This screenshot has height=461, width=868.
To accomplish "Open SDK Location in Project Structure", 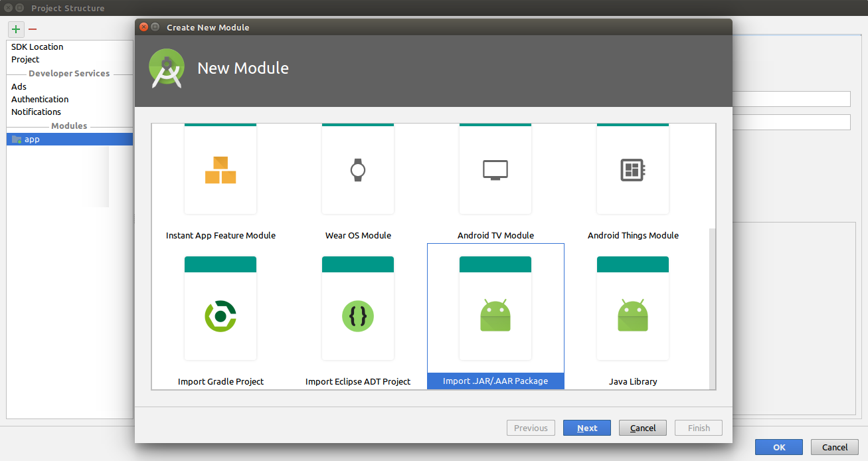I will (70, 47).
